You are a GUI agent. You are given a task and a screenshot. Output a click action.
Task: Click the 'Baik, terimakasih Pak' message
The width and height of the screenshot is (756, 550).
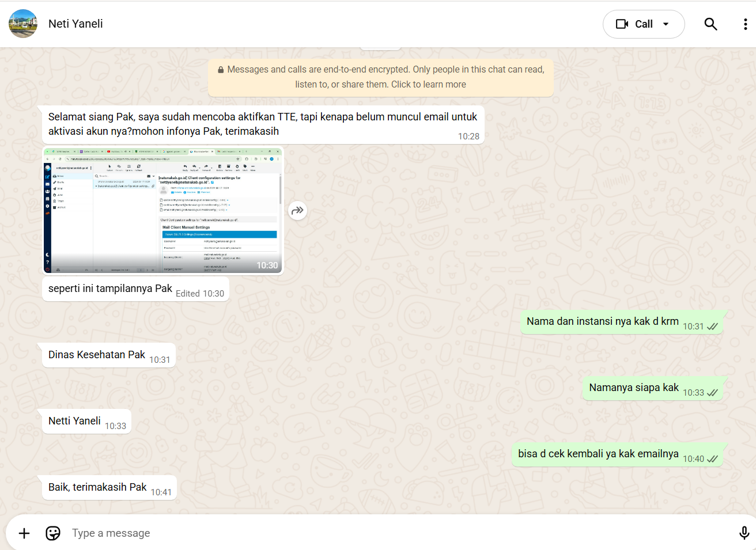click(97, 487)
